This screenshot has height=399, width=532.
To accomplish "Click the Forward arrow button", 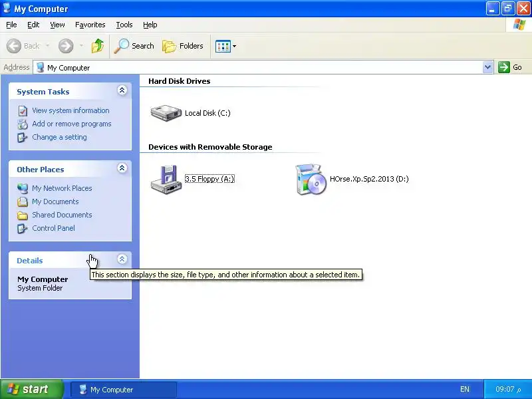I will tap(66, 46).
